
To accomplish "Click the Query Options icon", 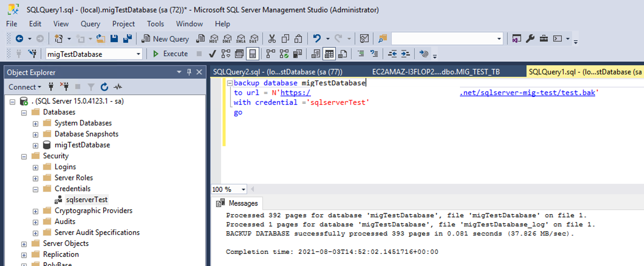I will coord(239,54).
